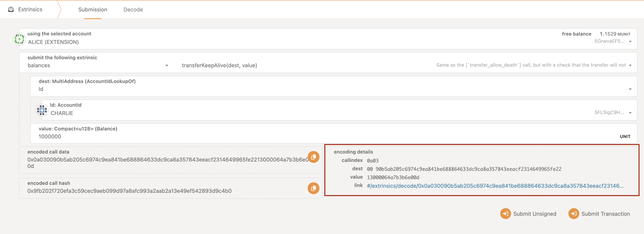The width and height of the screenshot is (644, 234).
Task: Open the selected account dropdown arrow
Action: click(x=630, y=42)
